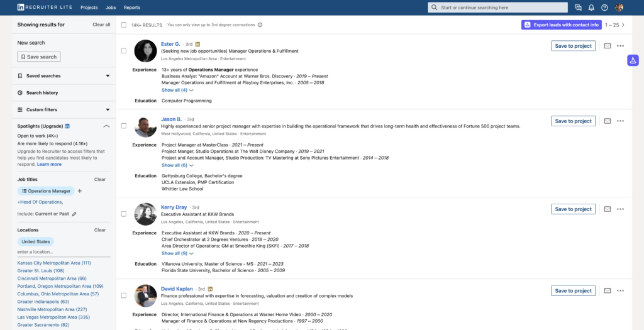Screen dimensions: 644x330
Task: Click LinkedIn premium badge next to Ester G.
Action: coord(197,44)
